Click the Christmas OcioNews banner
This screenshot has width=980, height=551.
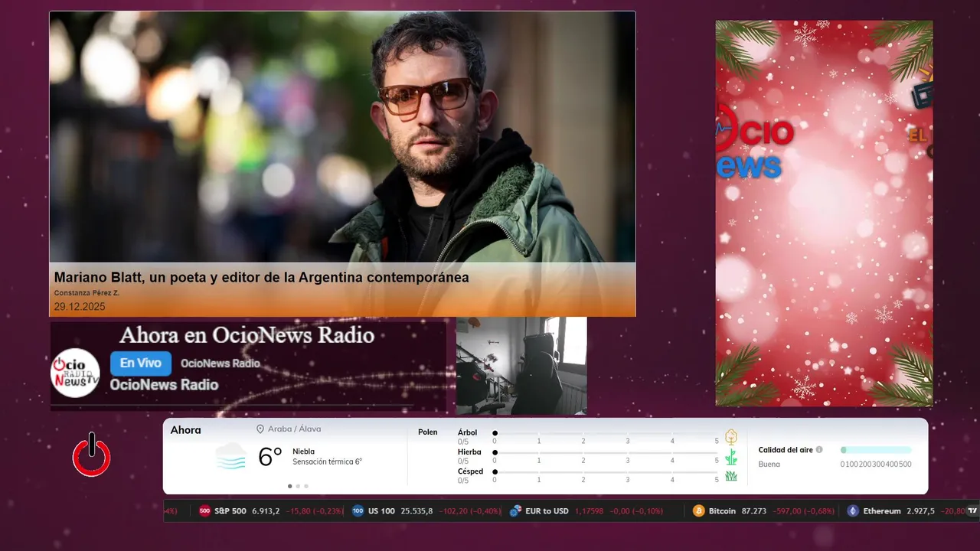824,213
